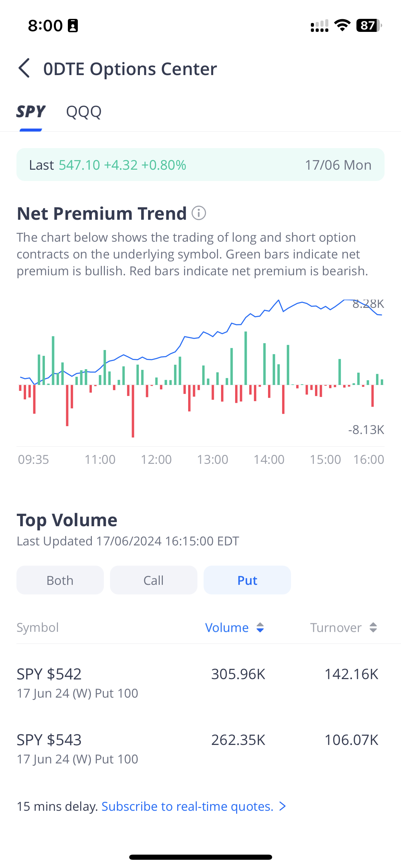
Task: Tap the back arrow icon
Action: click(x=24, y=68)
